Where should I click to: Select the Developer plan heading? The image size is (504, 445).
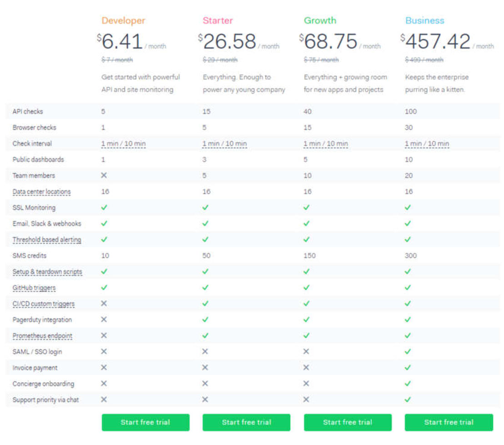(x=123, y=20)
